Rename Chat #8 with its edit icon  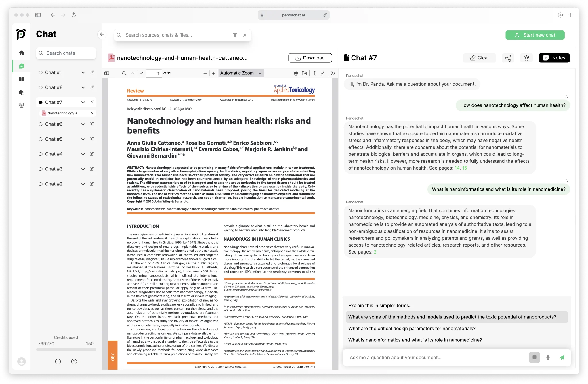92,87
